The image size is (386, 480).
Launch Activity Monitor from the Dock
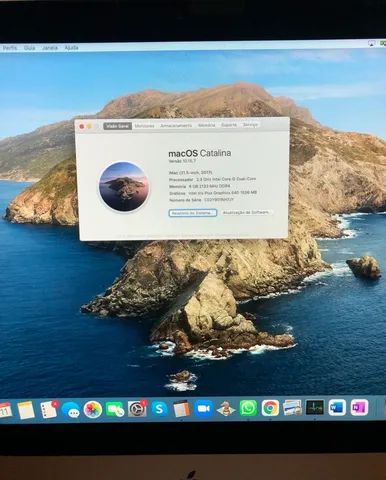[x=315, y=408]
